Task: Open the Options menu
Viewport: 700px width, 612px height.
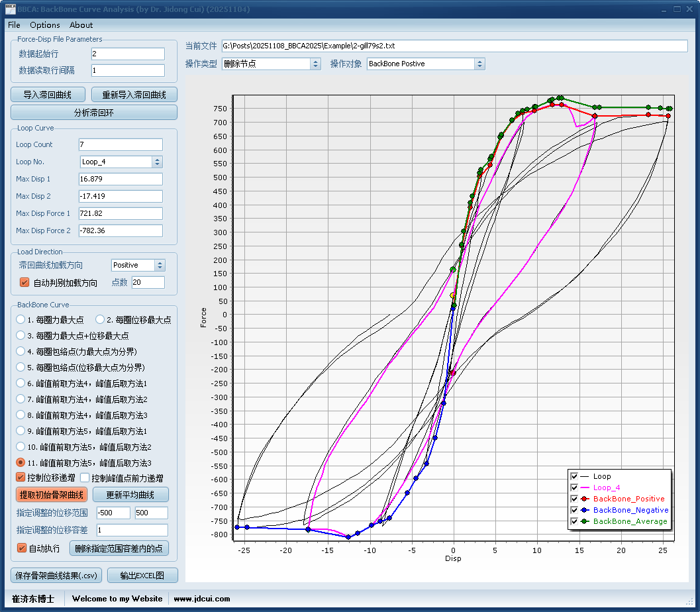Action: pos(45,25)
